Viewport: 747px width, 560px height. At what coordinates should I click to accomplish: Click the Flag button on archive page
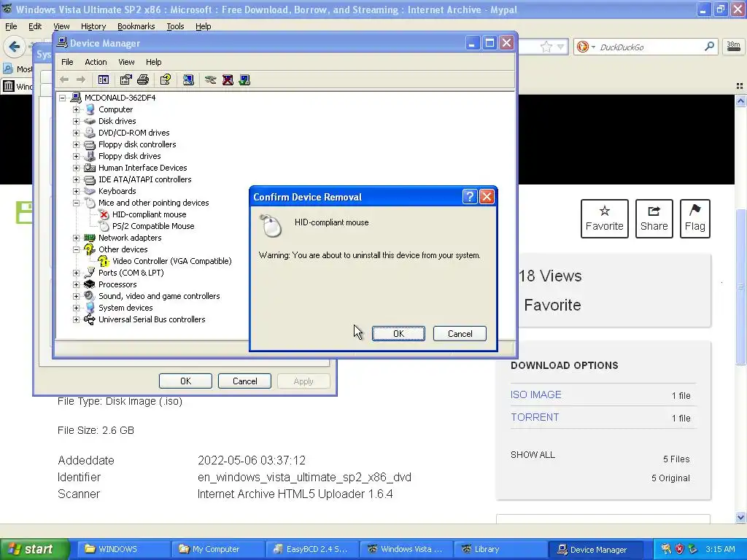click(x=694, y=219)
